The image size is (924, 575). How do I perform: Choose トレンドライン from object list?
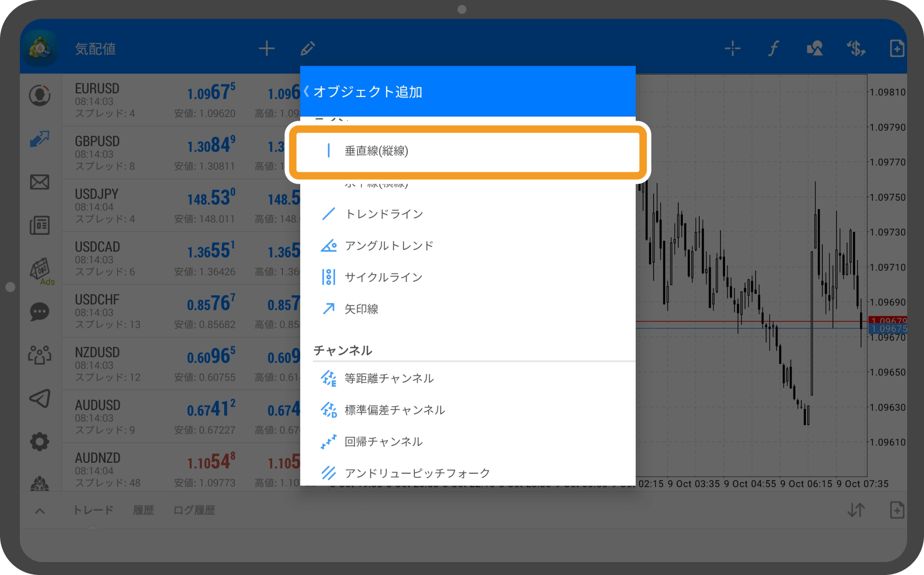pyautogui.click(x=467, y=214)
